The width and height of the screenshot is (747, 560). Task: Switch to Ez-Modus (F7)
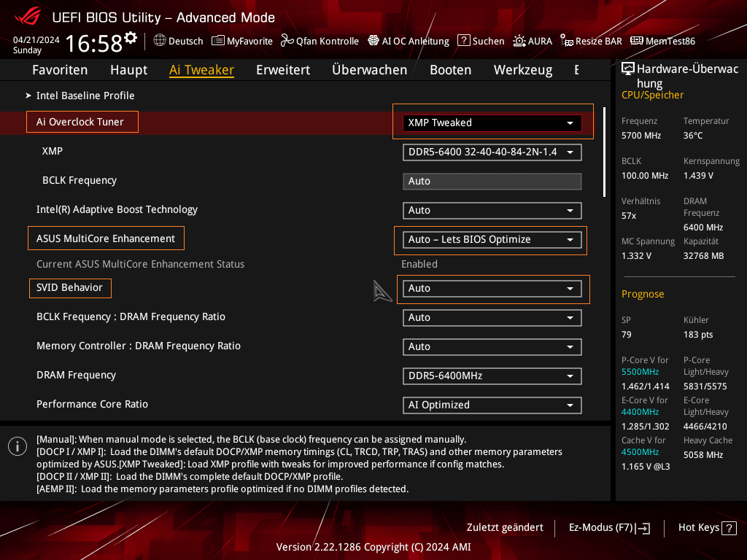609,528
